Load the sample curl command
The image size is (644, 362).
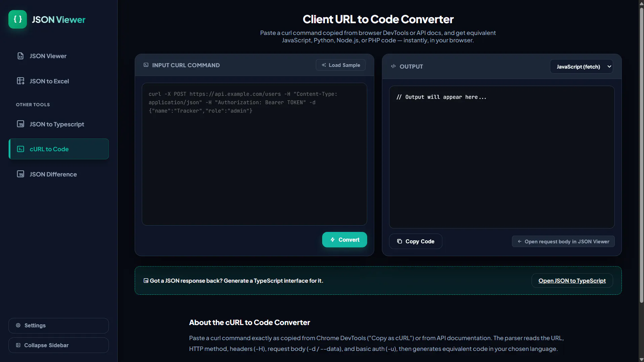coord(341,65)
